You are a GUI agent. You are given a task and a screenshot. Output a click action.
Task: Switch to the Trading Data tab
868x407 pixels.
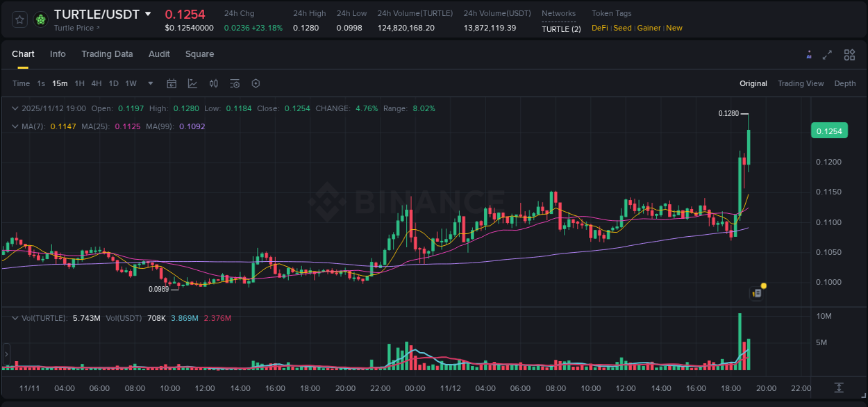coord(107,54)
